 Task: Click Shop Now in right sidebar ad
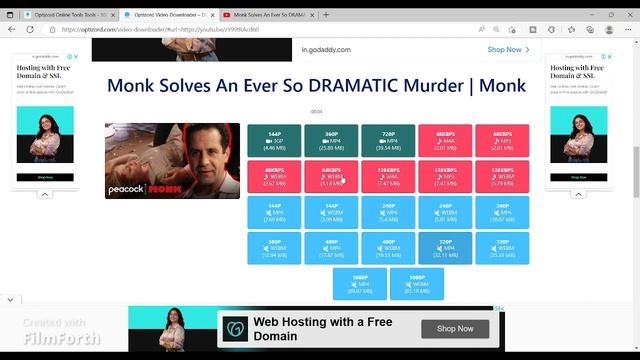click(x=579, y=177)
